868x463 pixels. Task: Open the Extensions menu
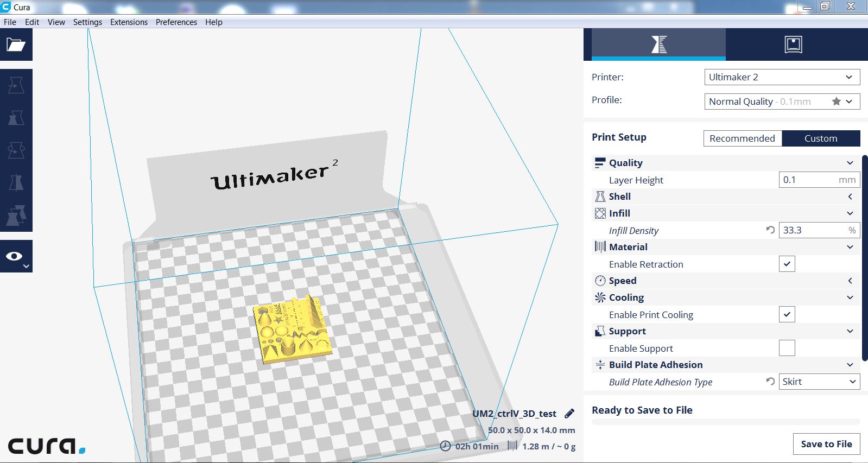point(129,22)
